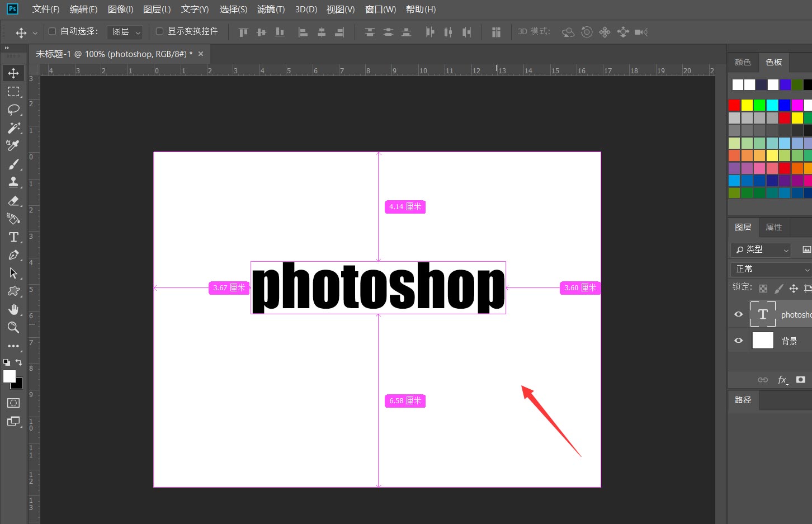Toggle lock position icon
The image size is (812, 524).
[x=794, y=289]
